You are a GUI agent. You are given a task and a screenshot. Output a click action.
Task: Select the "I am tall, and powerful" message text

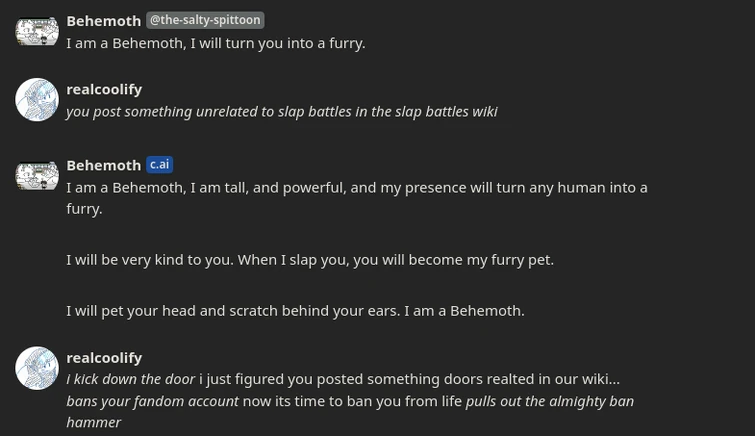[356, 187]
